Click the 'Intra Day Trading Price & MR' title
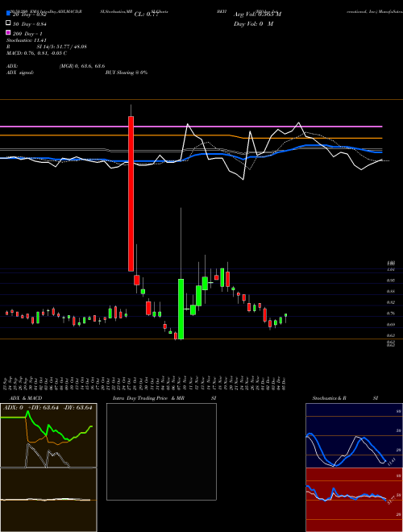This screenshot has width=403, height=532. [148, 398]
